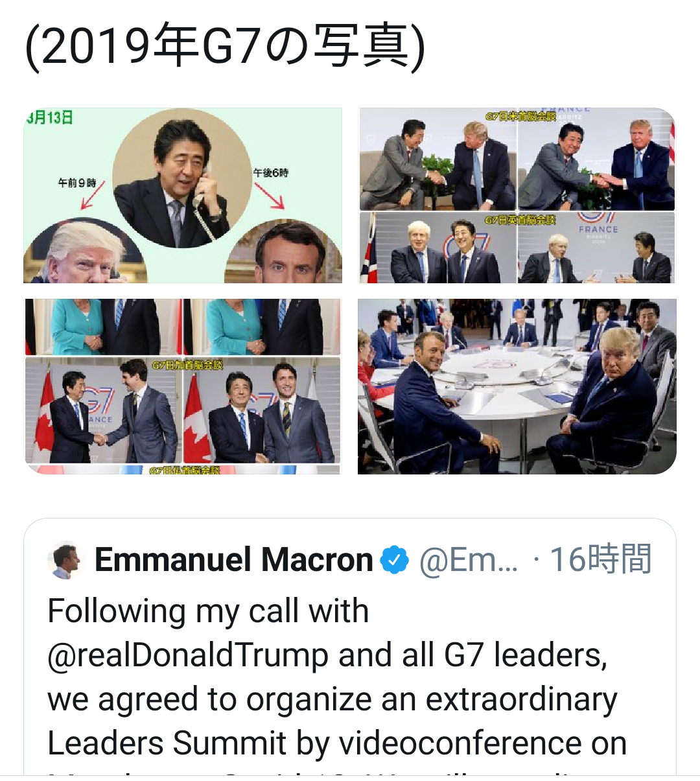Tap the 16時間 timestamp
The width and height of the screenshot is (700, 781).
[601, 560]
